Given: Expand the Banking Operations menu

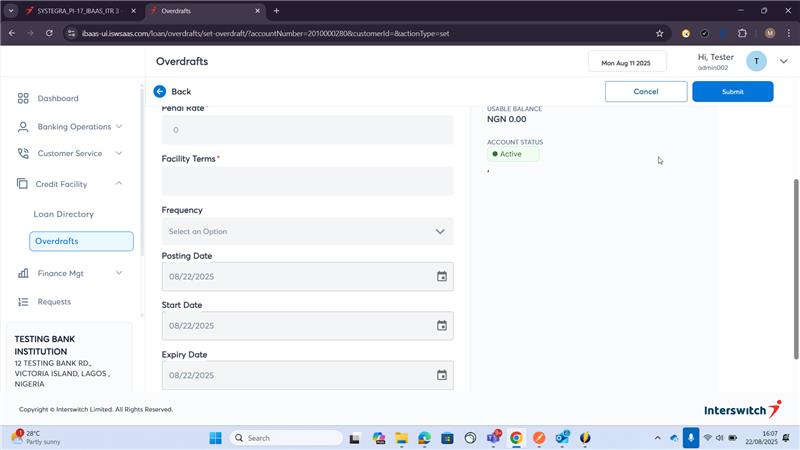Looking at the screenshot, I should 119,126.
